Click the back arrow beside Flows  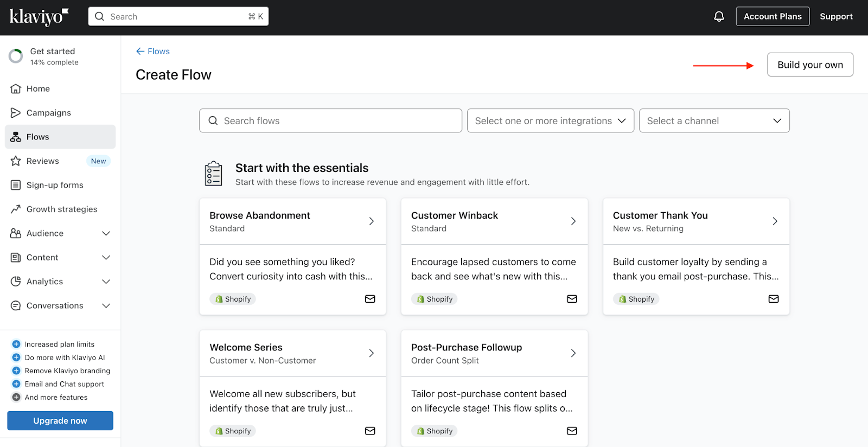coord(140,51)
